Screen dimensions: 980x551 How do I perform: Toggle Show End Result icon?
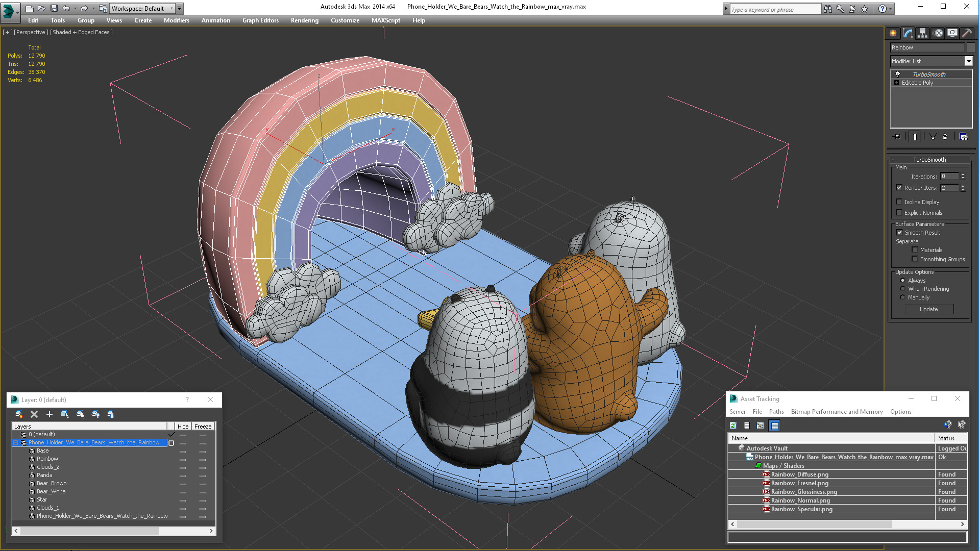[915, 137]
